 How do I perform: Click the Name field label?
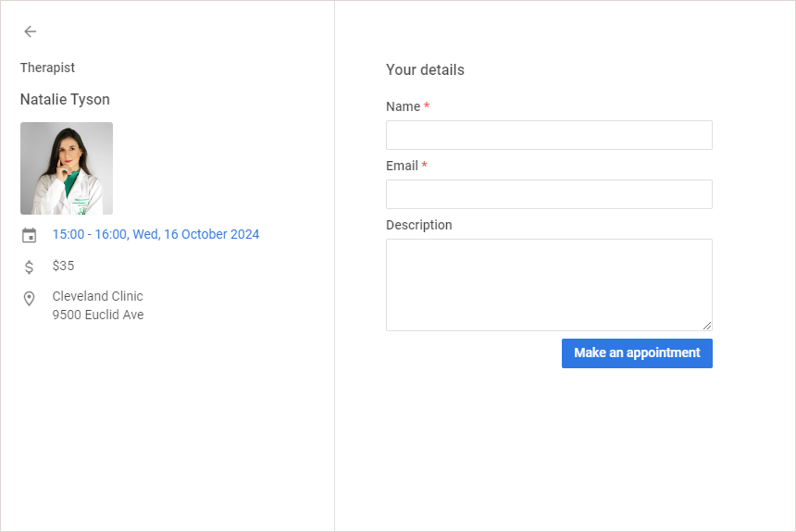pos(403,106)
